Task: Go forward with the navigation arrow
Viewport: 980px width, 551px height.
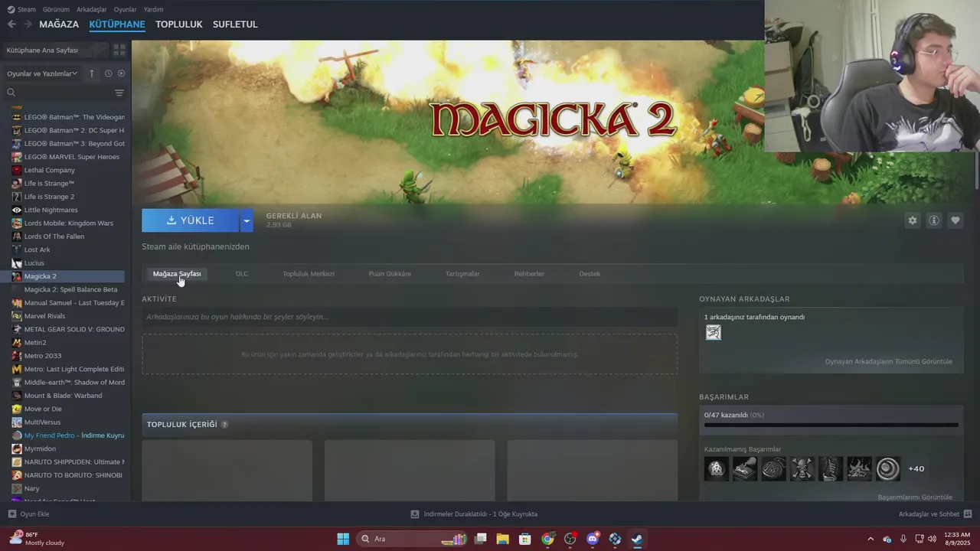Action: (x=28, y=24)
